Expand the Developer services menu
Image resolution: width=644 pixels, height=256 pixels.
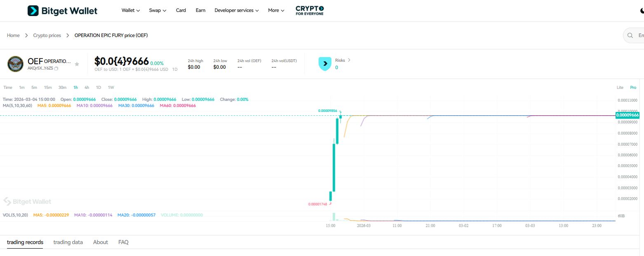click(x=237, y=10)
